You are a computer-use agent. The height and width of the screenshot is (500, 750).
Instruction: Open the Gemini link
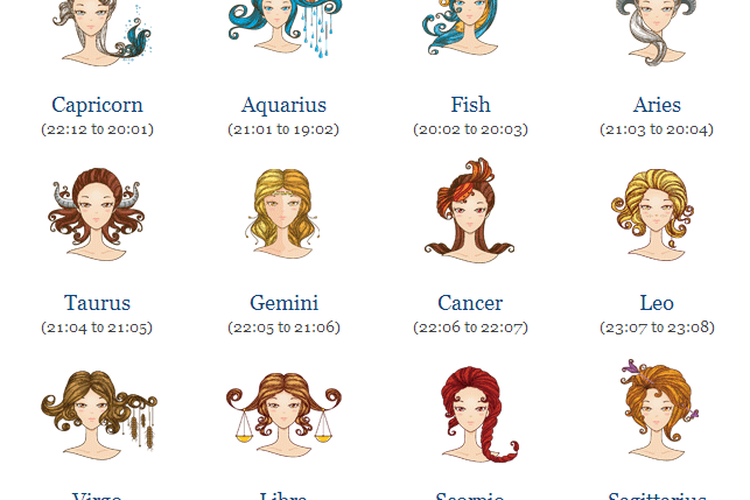pos(284,303)
